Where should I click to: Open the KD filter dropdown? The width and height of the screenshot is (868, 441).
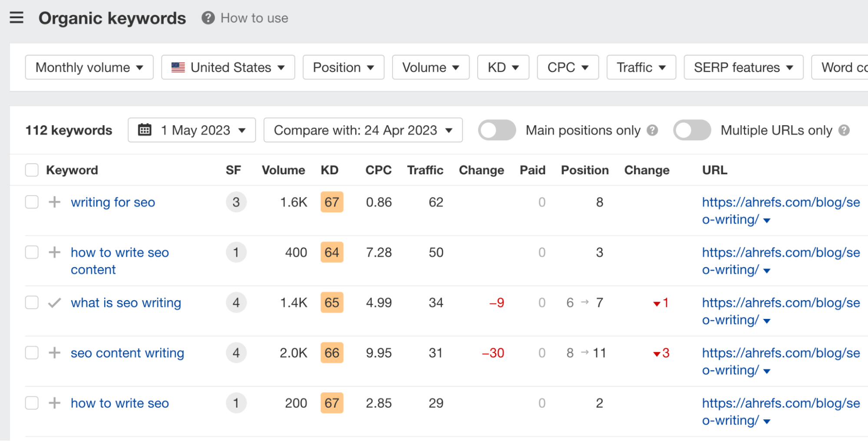click(x=502, y=67)
